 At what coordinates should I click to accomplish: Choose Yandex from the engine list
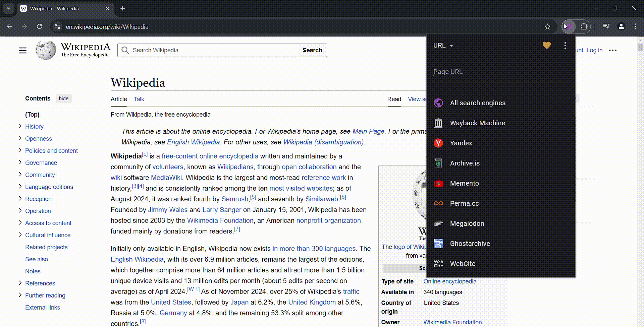[x=461, y=143]
